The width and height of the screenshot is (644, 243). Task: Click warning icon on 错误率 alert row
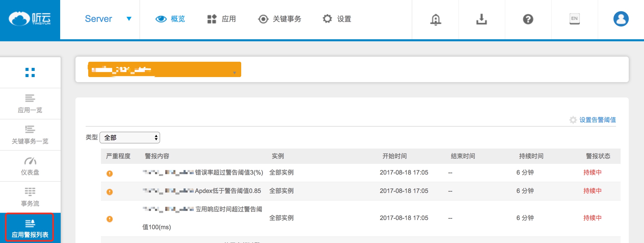[x=110, y=174]
